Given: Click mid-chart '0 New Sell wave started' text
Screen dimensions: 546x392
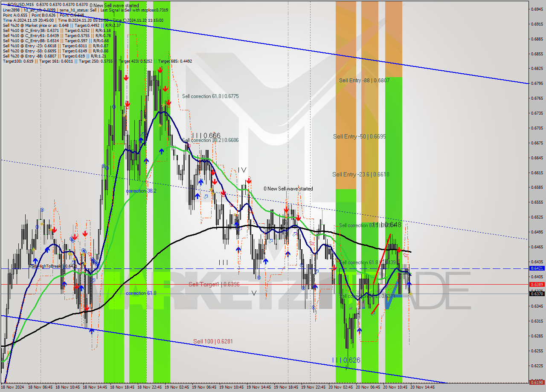Looking at the screenshot, I should pyautogui.click(x=288, y=188).
